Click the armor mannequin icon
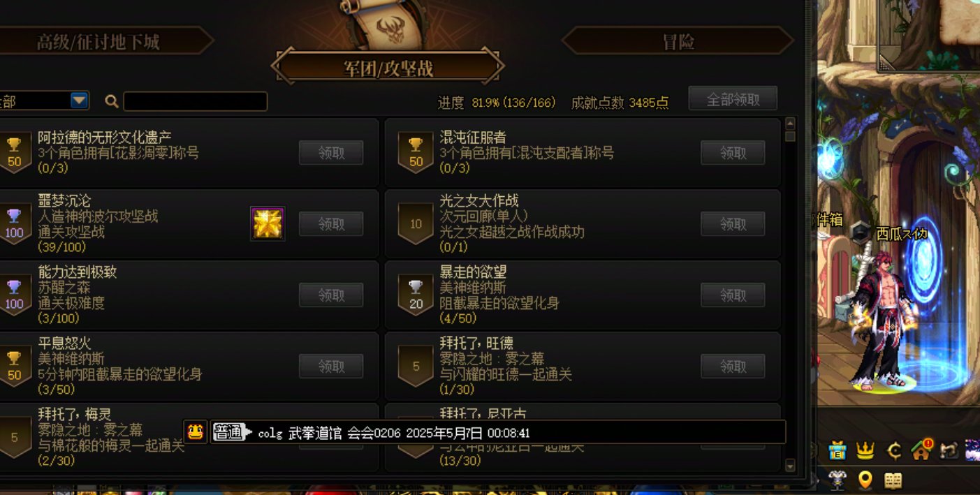980x495 pixels. pos(838,479)
